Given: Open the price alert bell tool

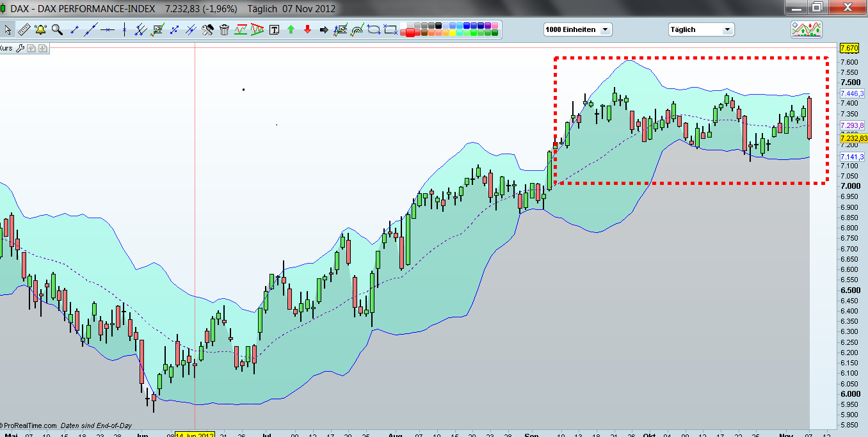Looking at the screenshot, I should point(40,29).
